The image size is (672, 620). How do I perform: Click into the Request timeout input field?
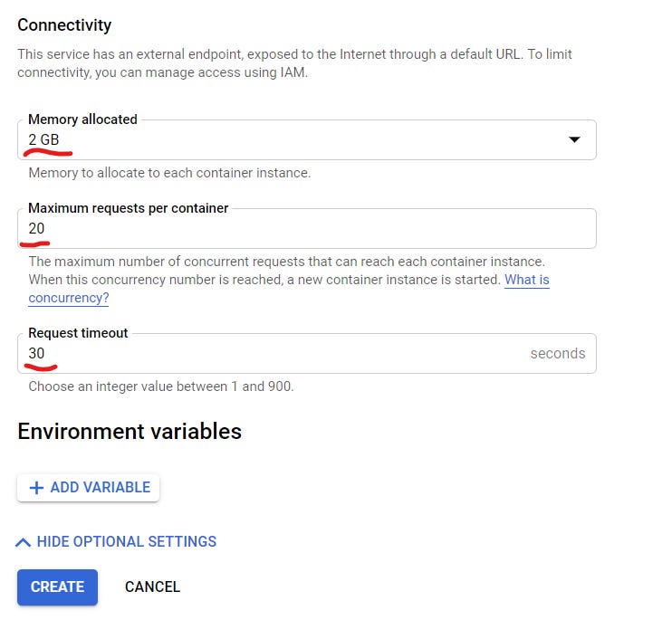coord(272,354)
